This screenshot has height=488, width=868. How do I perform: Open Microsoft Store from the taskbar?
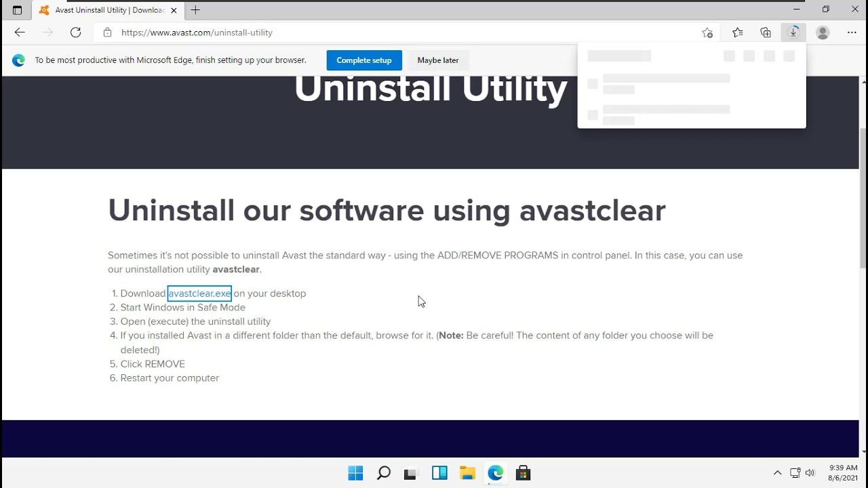(x=523, y=473)
